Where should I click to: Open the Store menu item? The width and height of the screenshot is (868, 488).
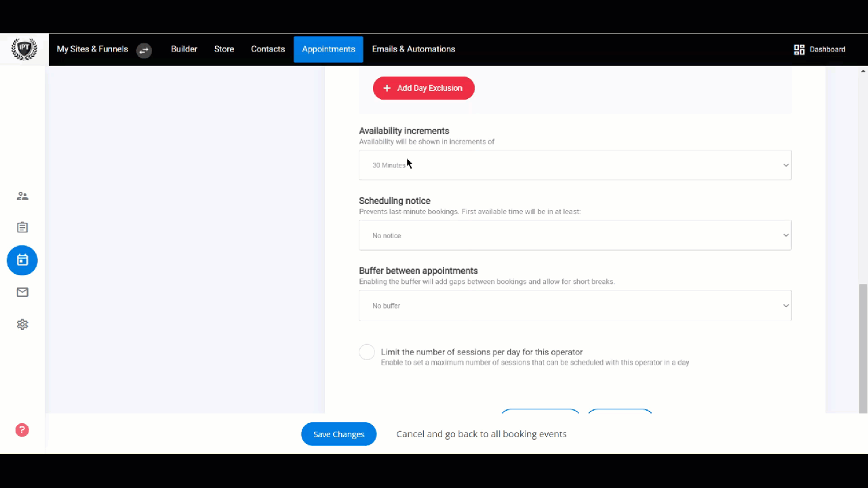(224, 49)
